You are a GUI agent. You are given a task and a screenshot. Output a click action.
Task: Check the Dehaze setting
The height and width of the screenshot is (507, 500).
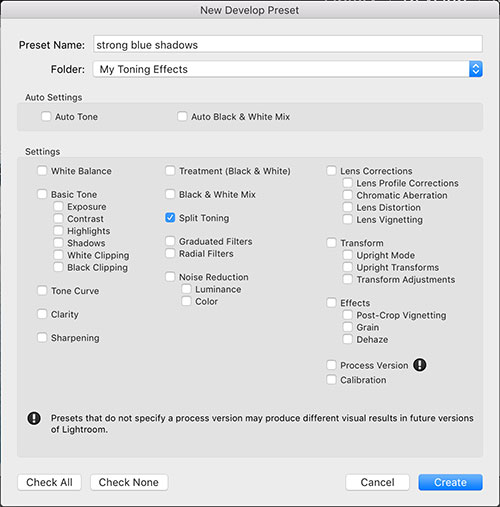(x=347, y=339)
